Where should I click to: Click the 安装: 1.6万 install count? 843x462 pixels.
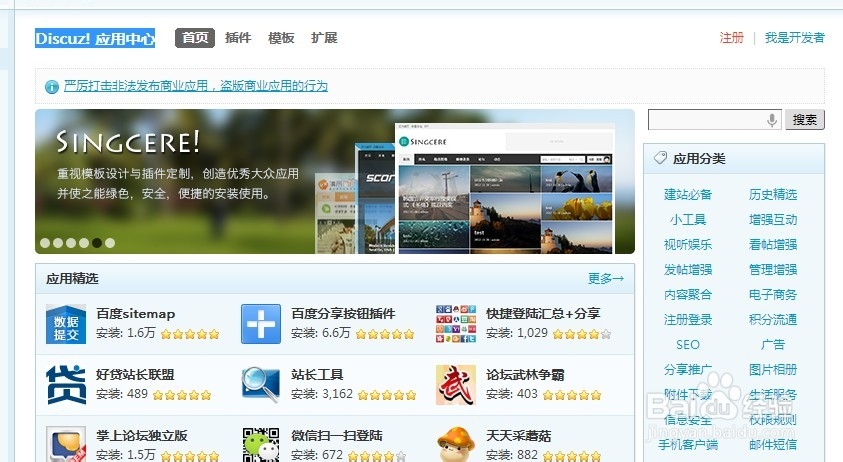coord(126,333)
